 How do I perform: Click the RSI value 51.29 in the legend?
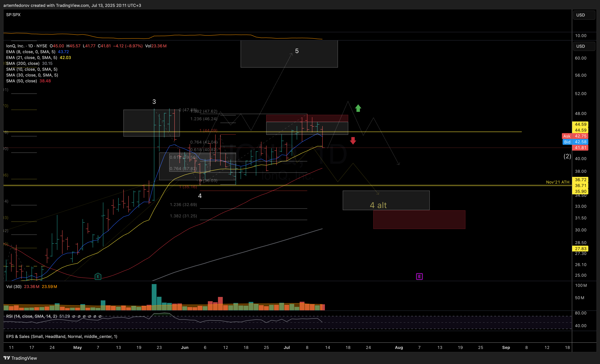coord(65,316)
